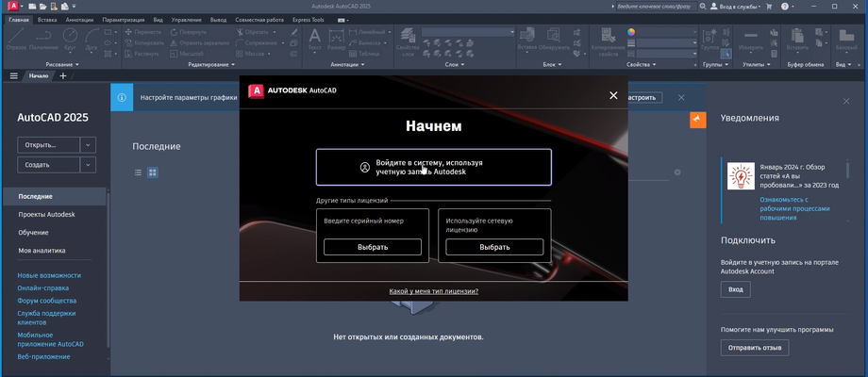Click the Вставить (Paste) clipboard icon
The image size is (868, 377).
pyautogui.click(x=797, y=40)
